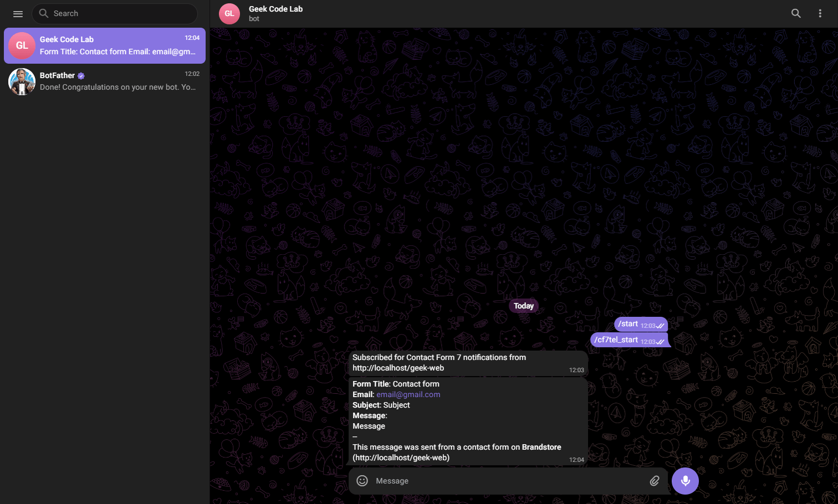Click the Subscribed for Contact Form 7 message
Viewport: 838px width, 504px height.
pyautogui.click(x=468, y=363)
